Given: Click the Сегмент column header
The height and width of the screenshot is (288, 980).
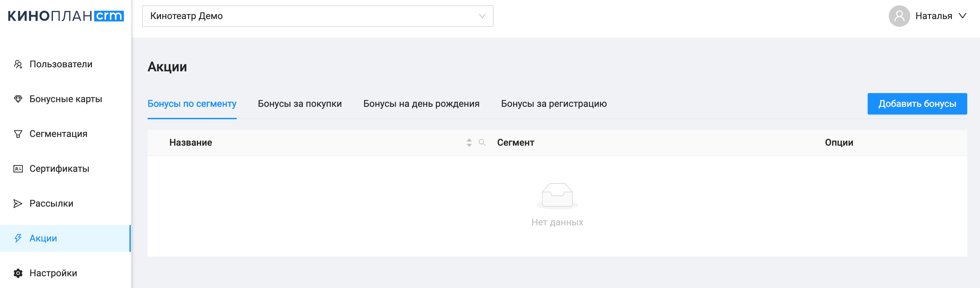Looking at the screenshot, I should coord(515,142).
